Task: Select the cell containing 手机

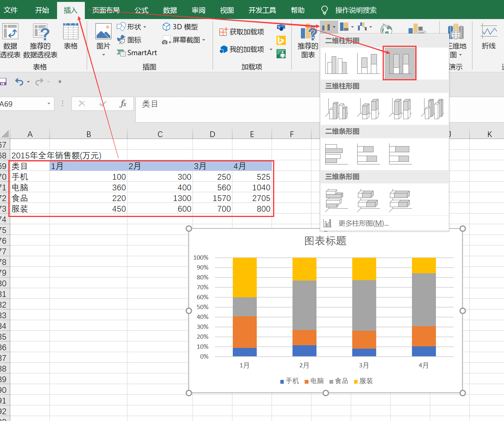Action: click(x=30, y=177)
